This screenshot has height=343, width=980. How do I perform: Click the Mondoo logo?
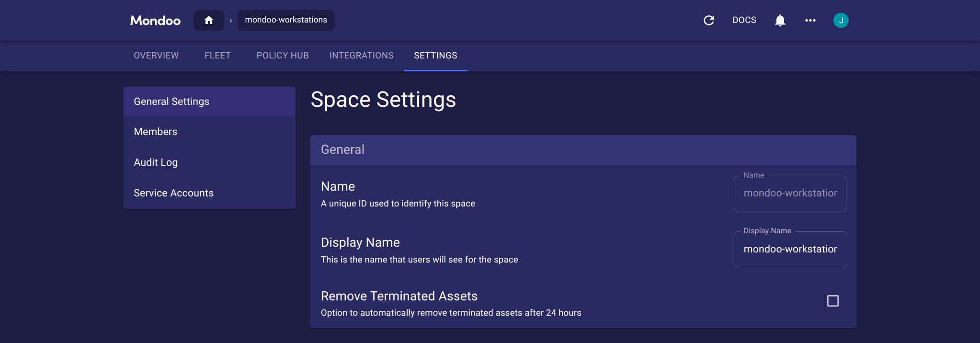coord(155,21)
